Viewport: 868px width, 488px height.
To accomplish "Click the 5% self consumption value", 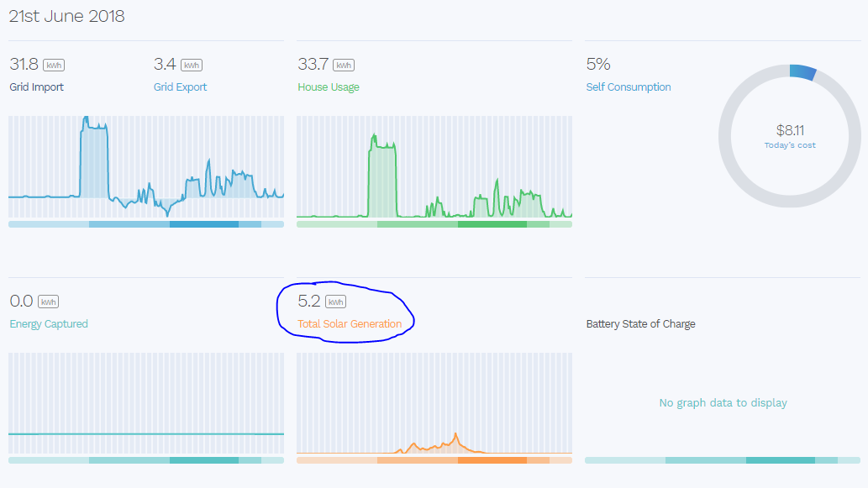I will pyautogui.click(x=598, y=64).
